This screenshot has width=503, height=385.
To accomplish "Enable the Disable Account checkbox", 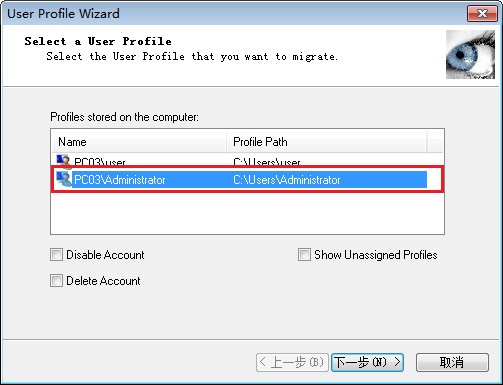I will coord(56,255).
